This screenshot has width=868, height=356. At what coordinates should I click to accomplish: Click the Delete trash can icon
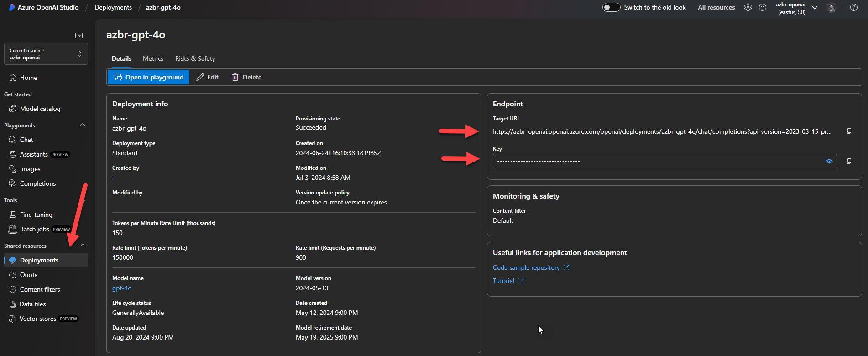tap(235, 77)
